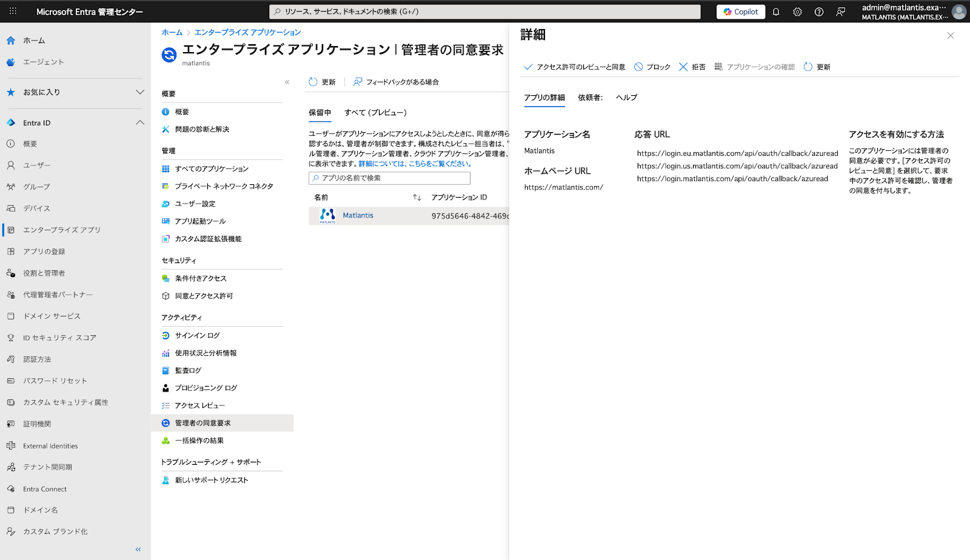The image size is (970, 560).
Task: Collapse the inner resource menu chevron
Action: point(287,82)
